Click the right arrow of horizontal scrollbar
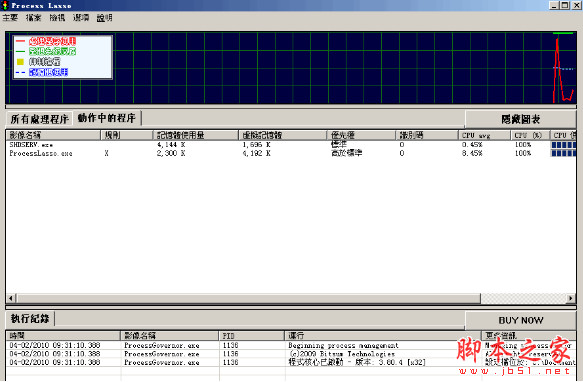 click(x=571, y=298)
